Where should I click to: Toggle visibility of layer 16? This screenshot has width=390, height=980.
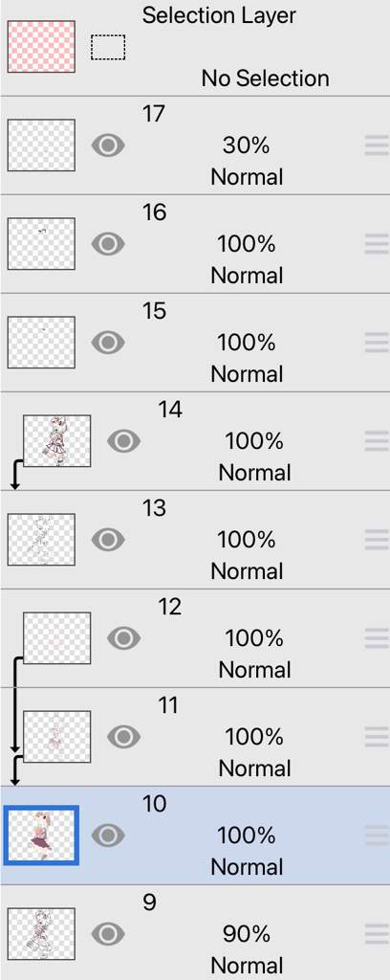click(108, 244)
